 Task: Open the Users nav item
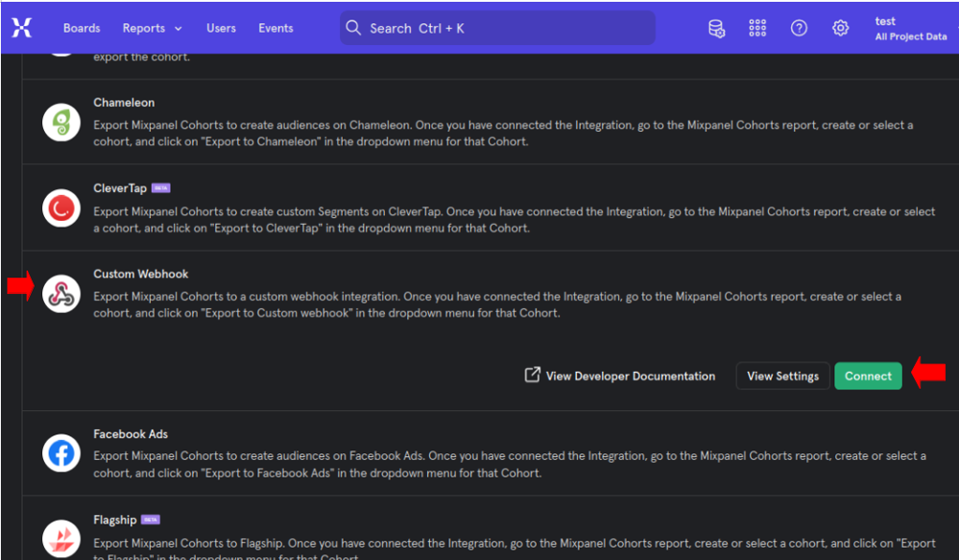221,28
